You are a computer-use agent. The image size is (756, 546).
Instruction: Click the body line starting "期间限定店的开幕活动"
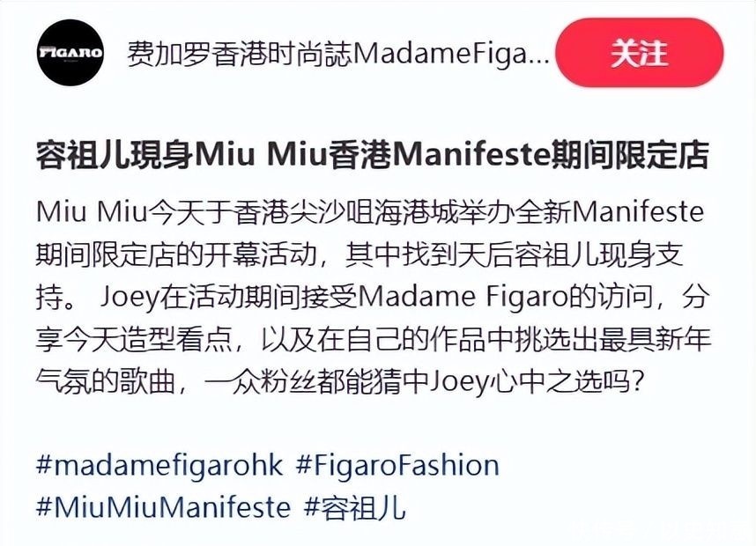point(359,255)
